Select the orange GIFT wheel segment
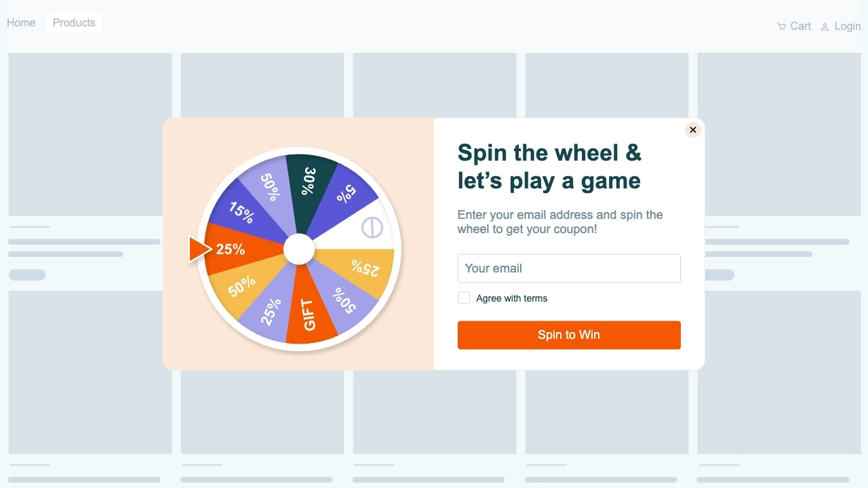The width and height of the screenshot is (868, 488). (309, 314)
